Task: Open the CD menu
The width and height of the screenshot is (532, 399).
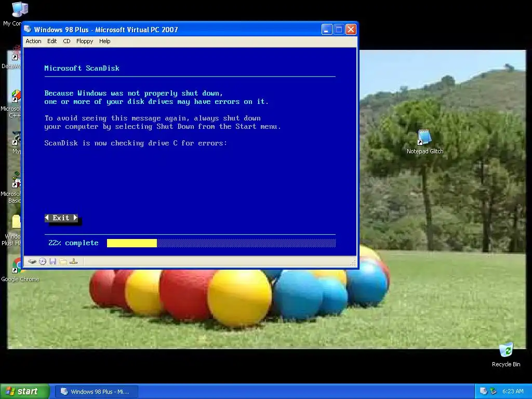Action: (66, 41)
